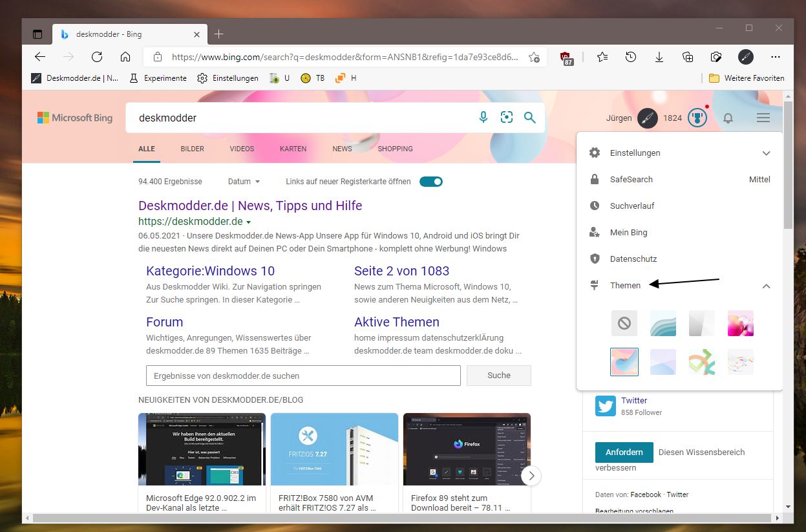Open the Edge profile avatar in the toolbar
This screenshot has height=532, width=806.
click(746, 57)
